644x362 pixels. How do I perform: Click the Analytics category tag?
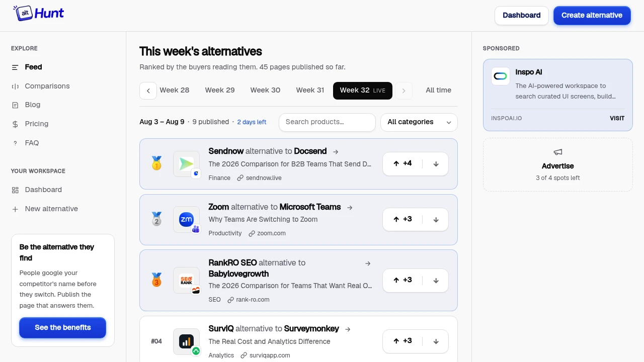click(x=221, y=356)
